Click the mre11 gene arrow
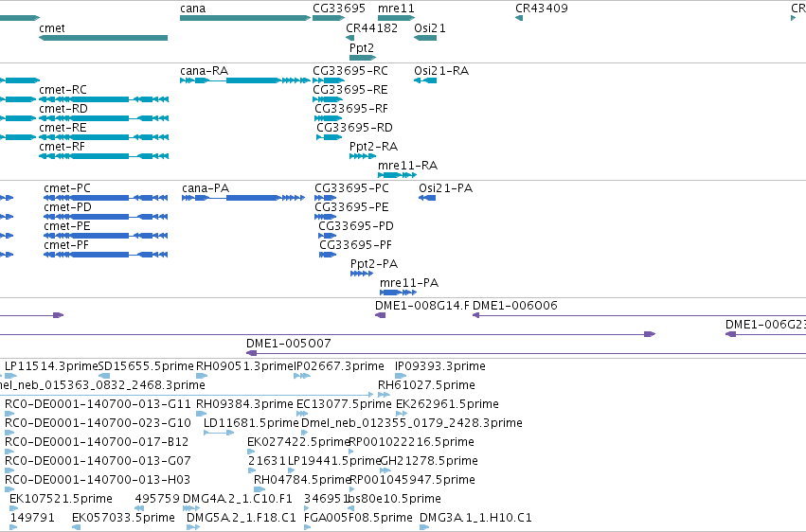Viewport: 806px width, 532px height. click(x=396, y=18)
